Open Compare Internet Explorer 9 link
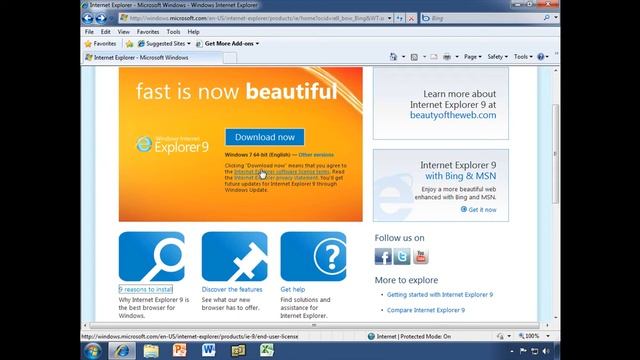Image resolution: width=640 pixels, height=360 pixels. click(x=426, y=310)
